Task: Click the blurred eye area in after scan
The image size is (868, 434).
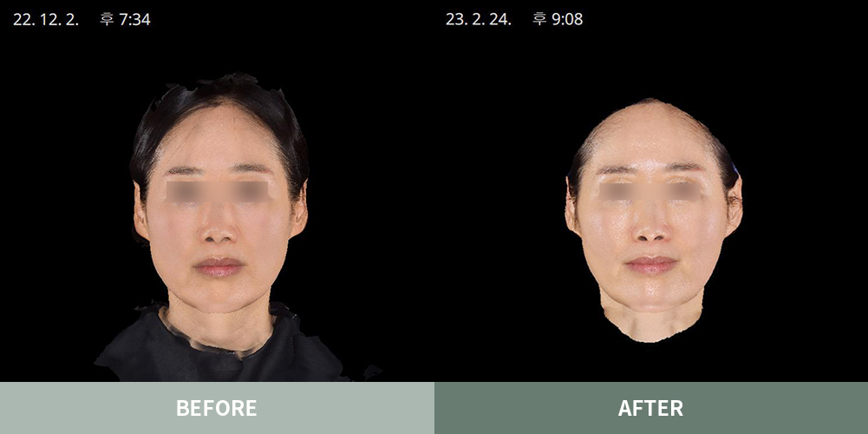Action: tap(651, 191)
